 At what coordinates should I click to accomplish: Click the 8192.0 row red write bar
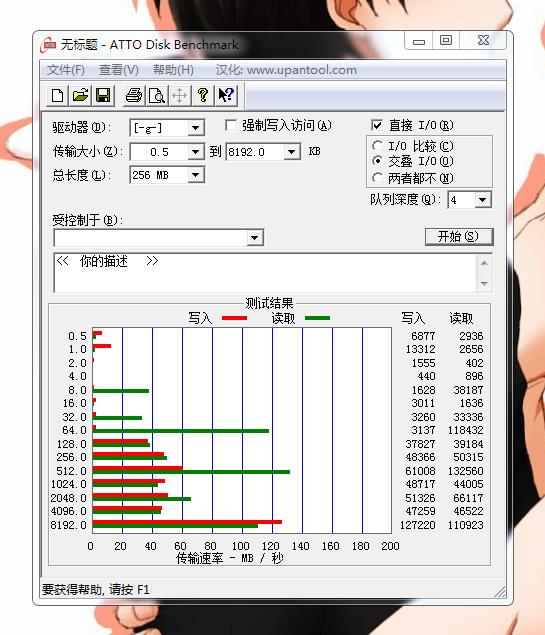coord(187,522)
